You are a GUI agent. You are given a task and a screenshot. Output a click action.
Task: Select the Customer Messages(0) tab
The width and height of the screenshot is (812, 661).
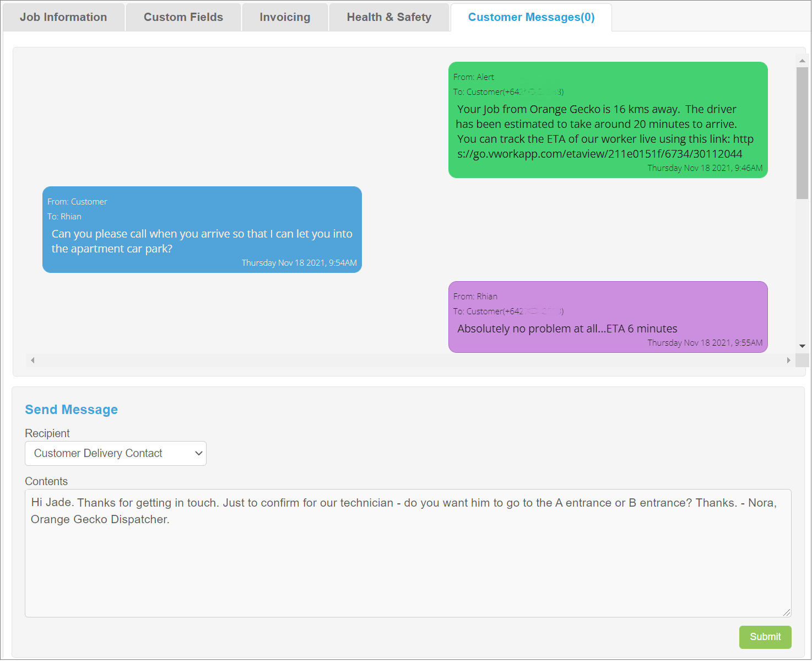pos(531,17)
